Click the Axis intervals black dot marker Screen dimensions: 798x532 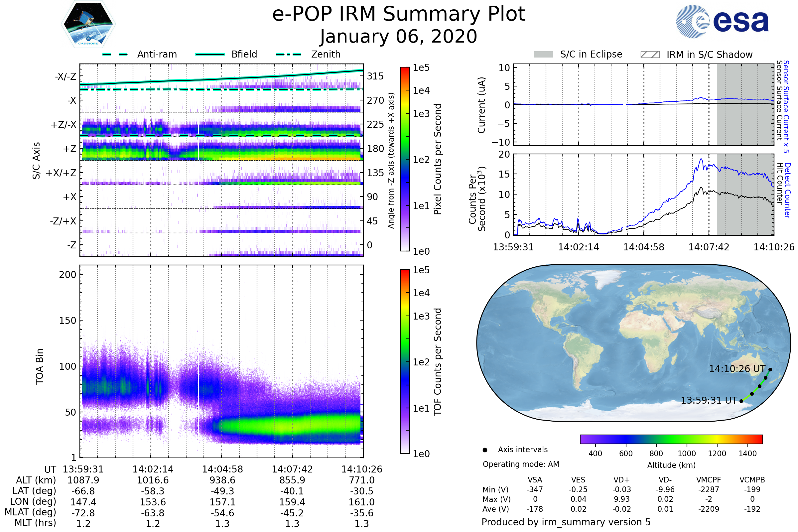tap(485, 450)
